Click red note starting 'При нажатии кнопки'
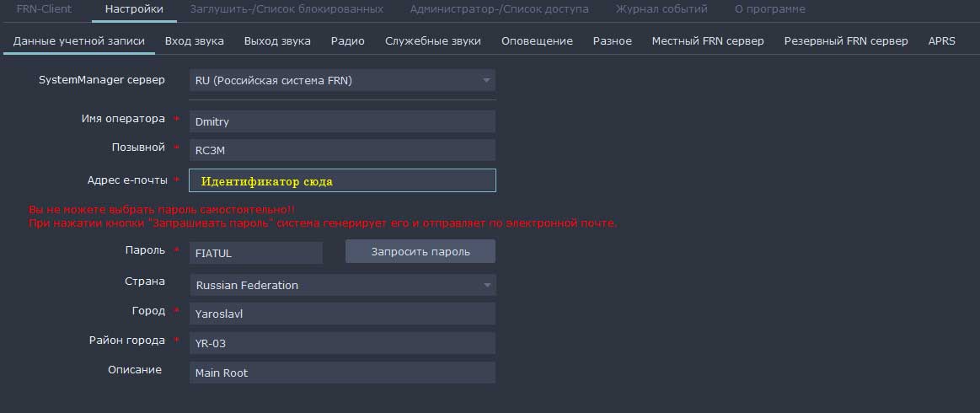This screenshot has width=980, height=413. click(323, 223)
